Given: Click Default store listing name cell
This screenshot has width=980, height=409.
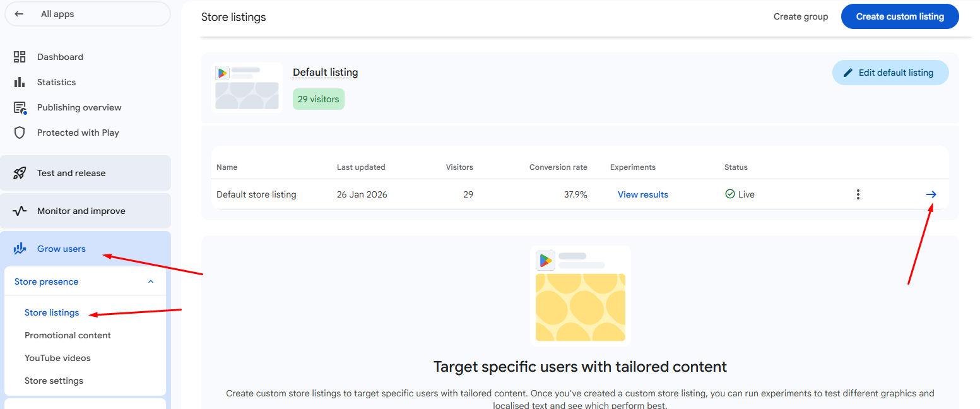Looking at the screenshot, I should [256, 194].
